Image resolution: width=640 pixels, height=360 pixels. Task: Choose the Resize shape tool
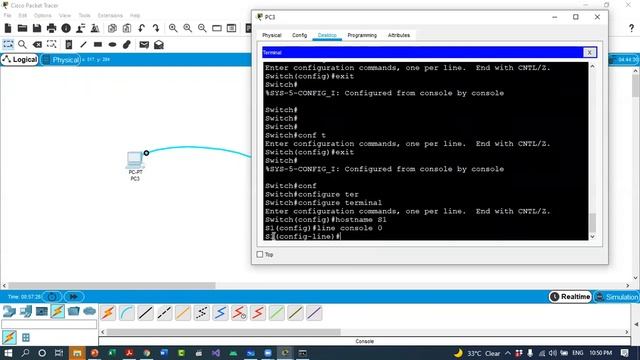coord(51,44)
